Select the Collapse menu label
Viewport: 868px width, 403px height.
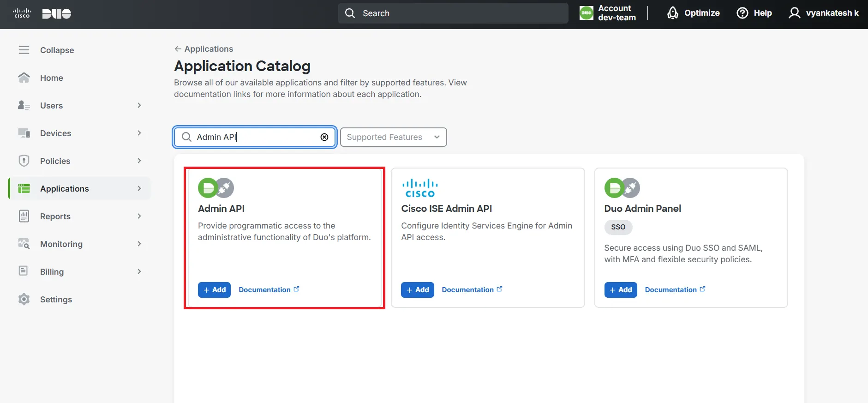(57, 50)
